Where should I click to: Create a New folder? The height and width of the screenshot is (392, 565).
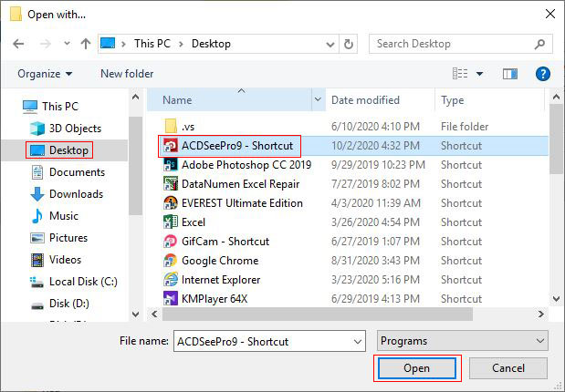[127, 74]
